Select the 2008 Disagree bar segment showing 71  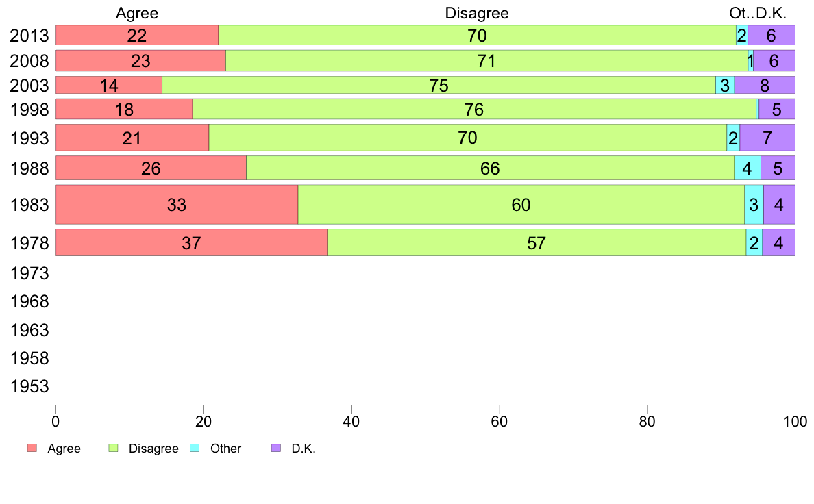pos(487,61)
